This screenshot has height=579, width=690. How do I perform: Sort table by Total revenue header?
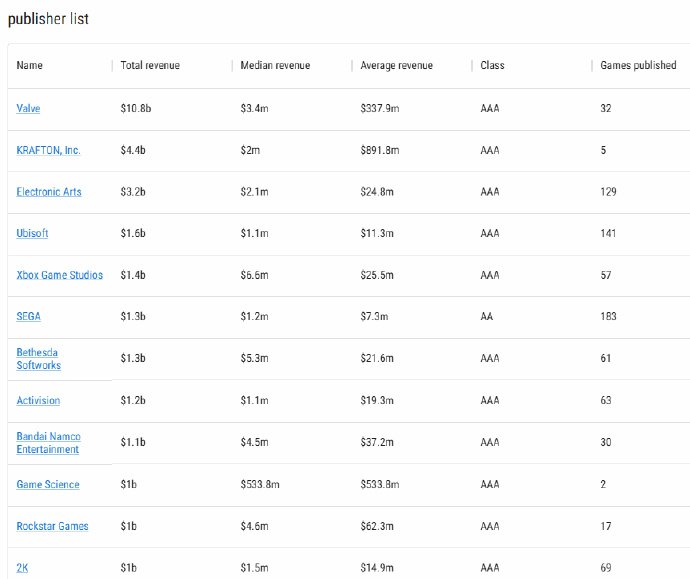click(149, 65)
